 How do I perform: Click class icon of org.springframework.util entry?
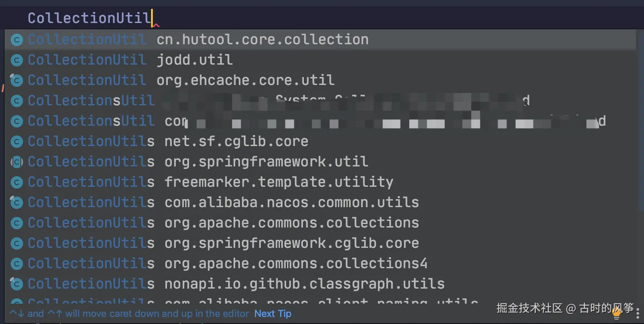pyautogui.click(x=16, y=162)
